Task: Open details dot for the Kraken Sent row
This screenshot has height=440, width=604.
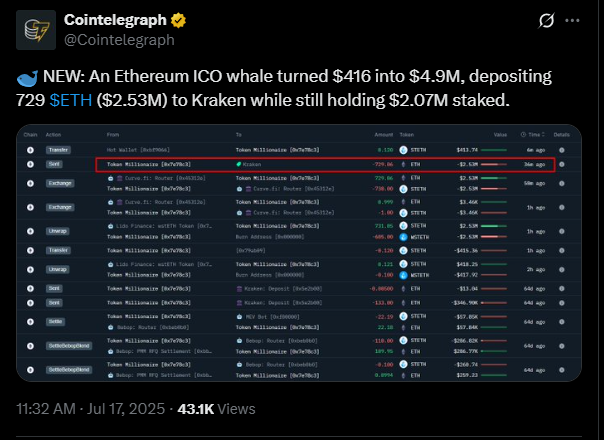Action: 562,164
